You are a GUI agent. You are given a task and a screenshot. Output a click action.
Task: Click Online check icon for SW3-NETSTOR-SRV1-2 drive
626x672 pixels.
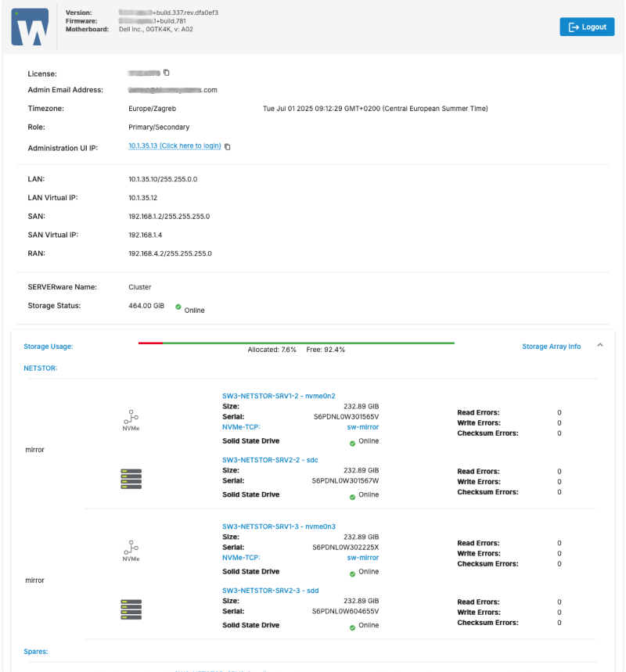click(x=353, y=443)
